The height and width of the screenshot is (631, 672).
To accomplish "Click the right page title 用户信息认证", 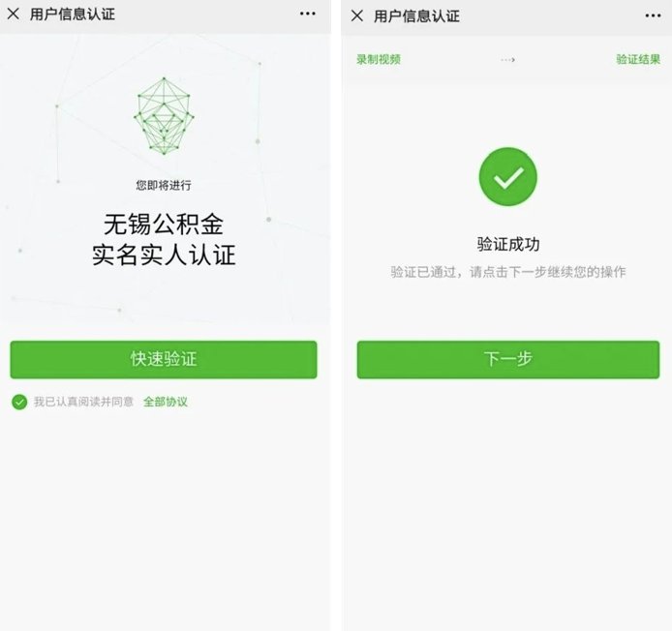I will coord(416,16).
